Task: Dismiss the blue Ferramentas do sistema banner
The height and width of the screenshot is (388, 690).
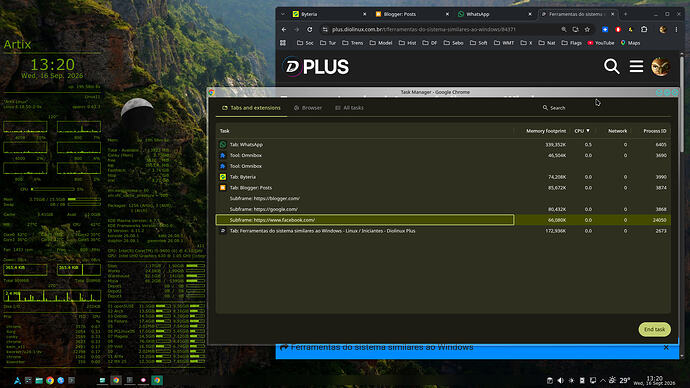Action: tap(666, 348)
